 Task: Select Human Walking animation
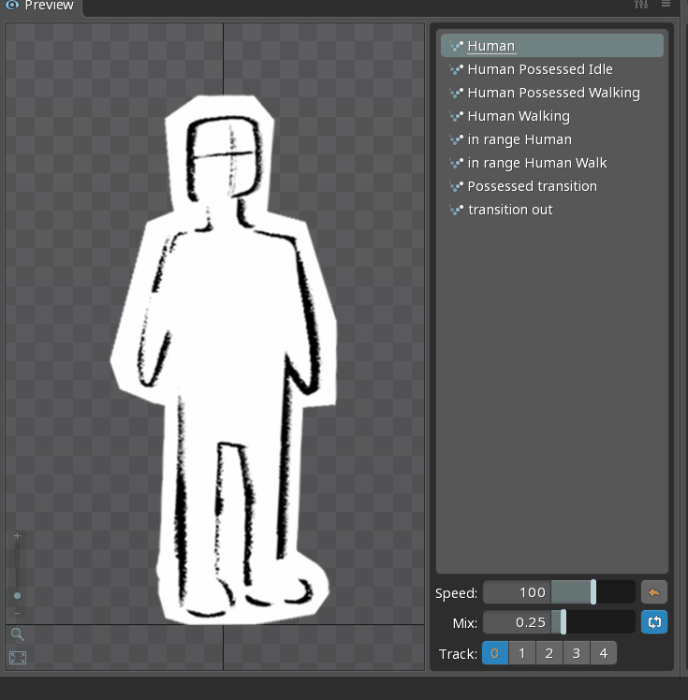tap(552, 116)
